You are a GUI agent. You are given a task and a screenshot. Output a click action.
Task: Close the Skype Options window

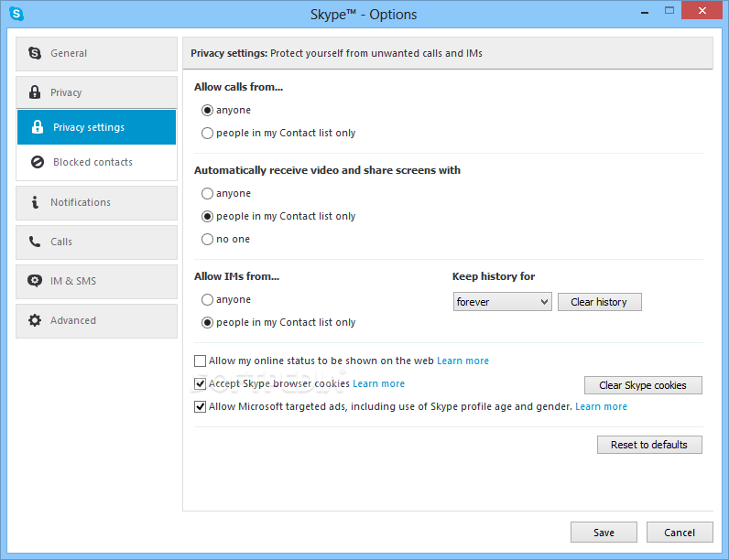coord(702,10)
